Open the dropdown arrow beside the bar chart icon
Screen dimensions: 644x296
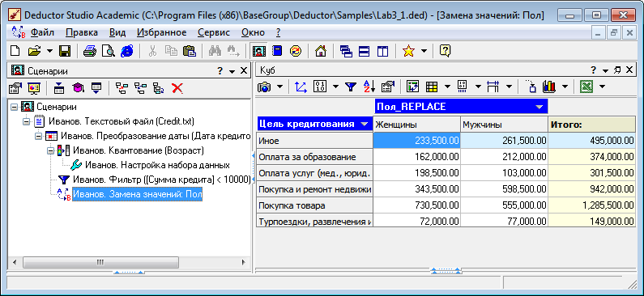coord(565,87)
